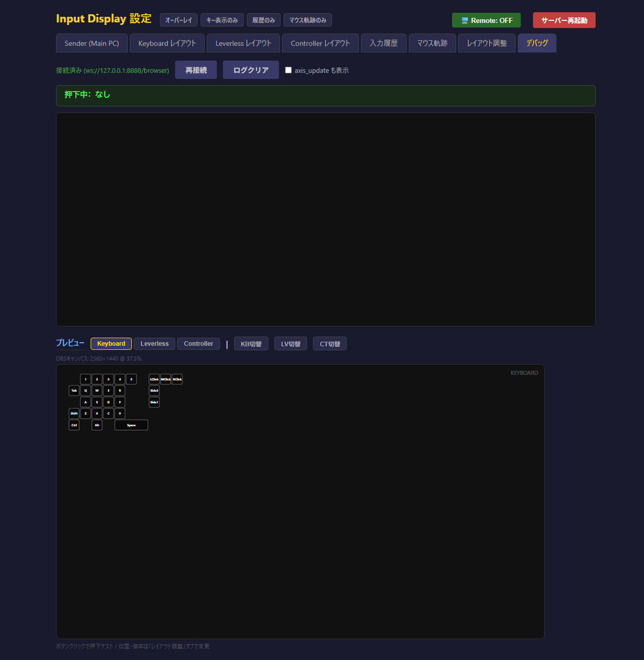Image resolution: width=644 pixels, height=660 pixels.
Task: Click the 再接続 reconnect button
Action: pos(196,70)
